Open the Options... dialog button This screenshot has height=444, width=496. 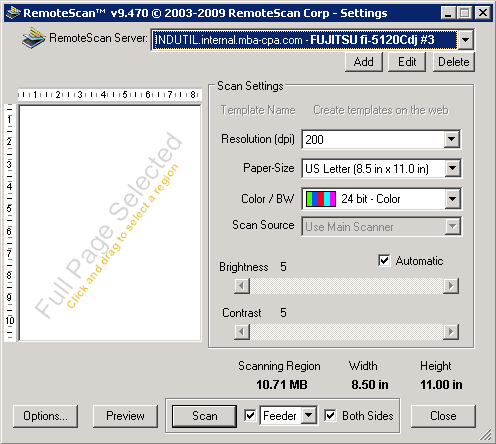click(x=45, y=416)
